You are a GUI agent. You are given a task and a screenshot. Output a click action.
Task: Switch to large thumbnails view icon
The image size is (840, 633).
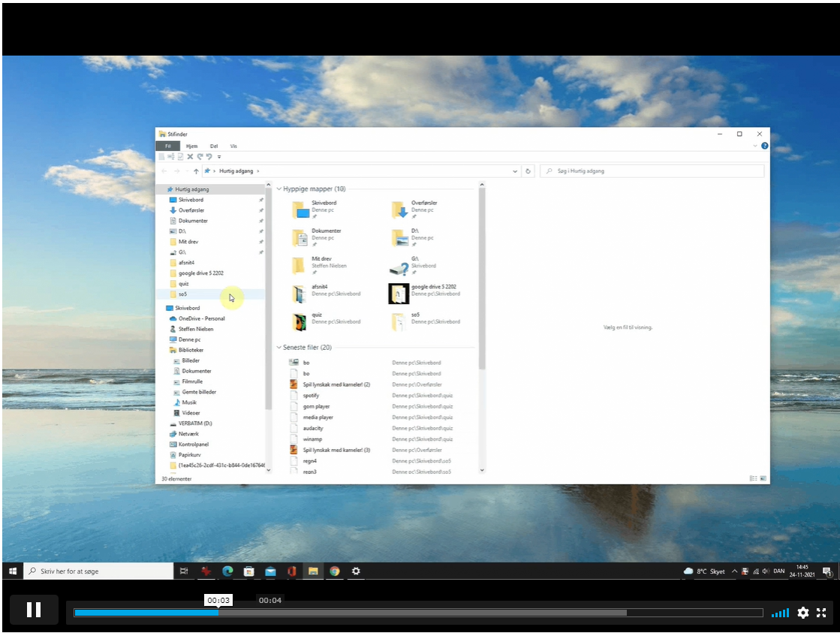click(x=763, y=478)
